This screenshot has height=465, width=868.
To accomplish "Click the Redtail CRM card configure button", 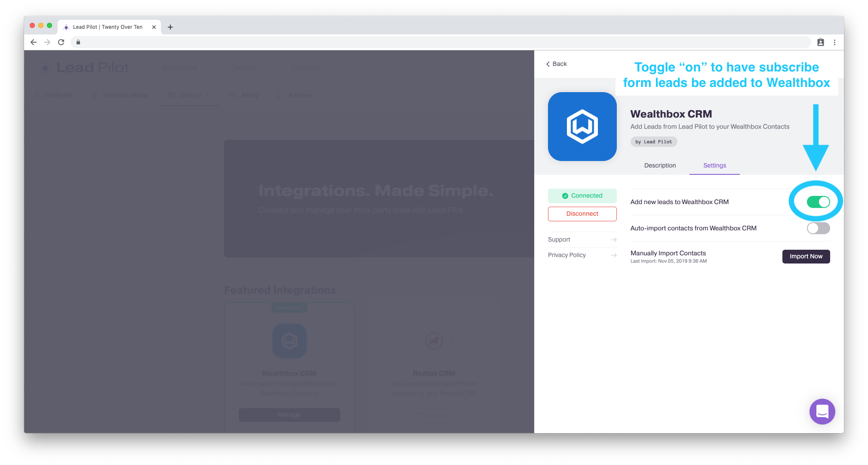I will coord(434,415).
